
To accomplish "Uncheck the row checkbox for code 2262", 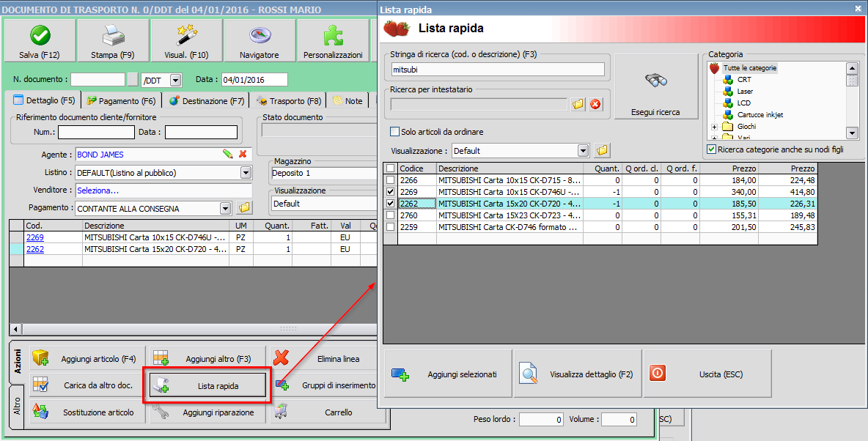I will click(x=391, y=204).
